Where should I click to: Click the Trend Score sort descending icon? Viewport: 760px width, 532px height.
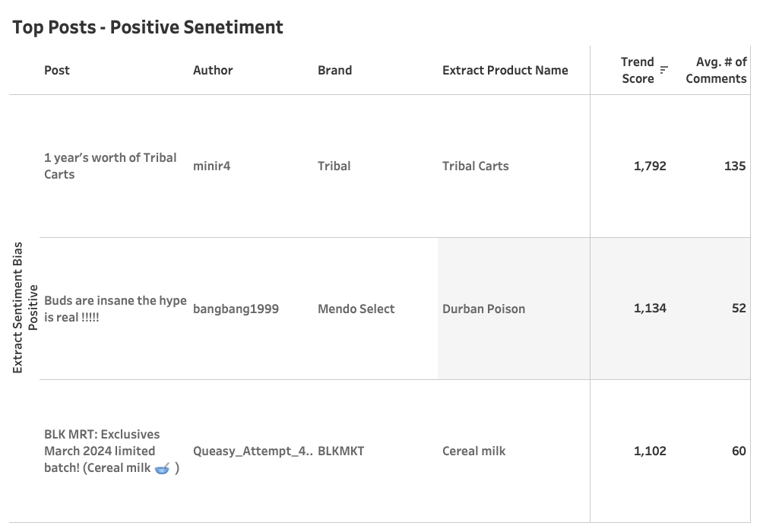click(x=664, y=70)
